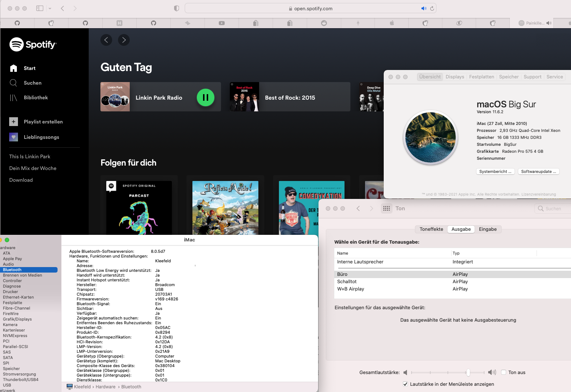Open Suchen via the magnifier icon
The width and height of the screenshot is (571, 392).
(14, 83)
